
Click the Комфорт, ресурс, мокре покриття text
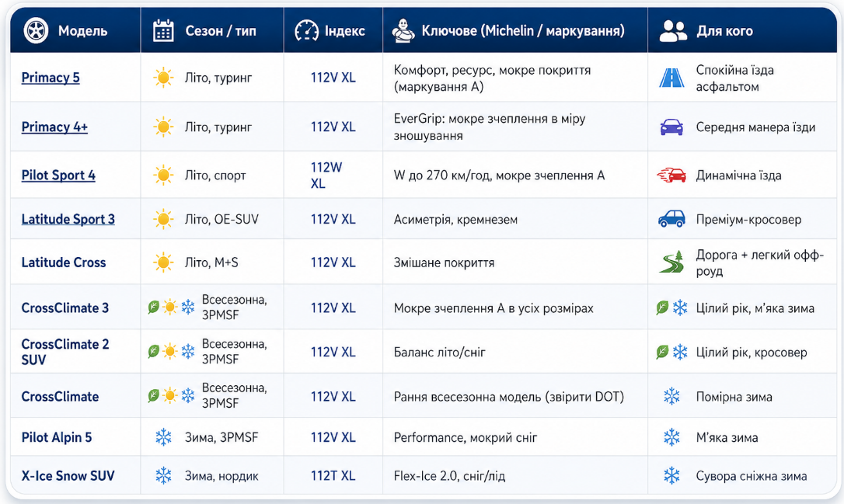(x=492, y=78)
